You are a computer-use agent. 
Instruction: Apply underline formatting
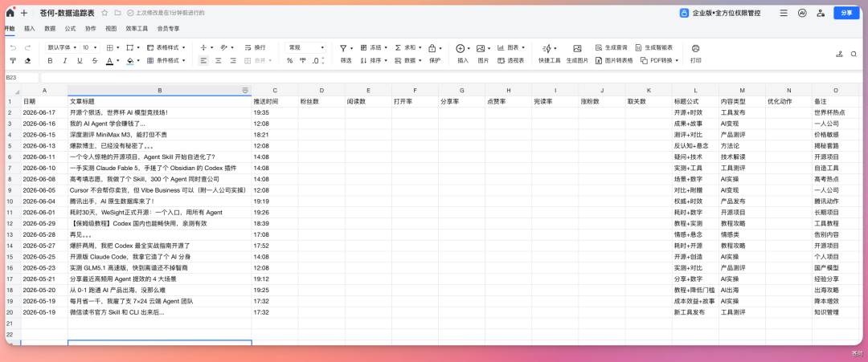tap(80, 61)
